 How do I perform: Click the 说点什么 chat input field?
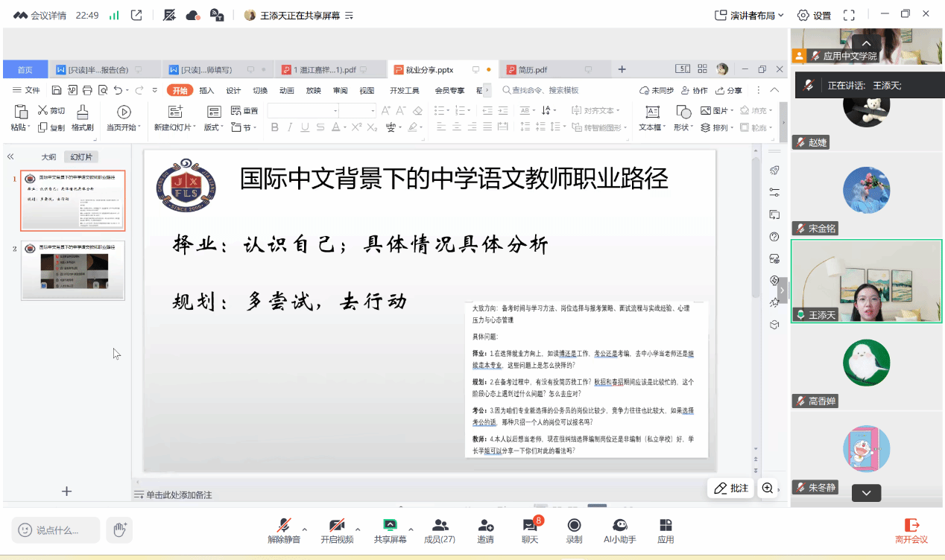click(57, 530)
